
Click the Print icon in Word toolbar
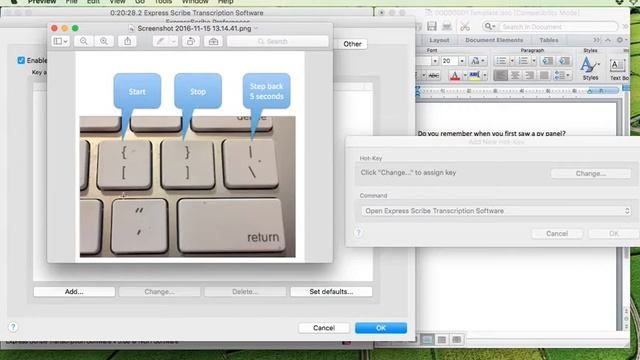pyautogui.click(x=447, y=27)
